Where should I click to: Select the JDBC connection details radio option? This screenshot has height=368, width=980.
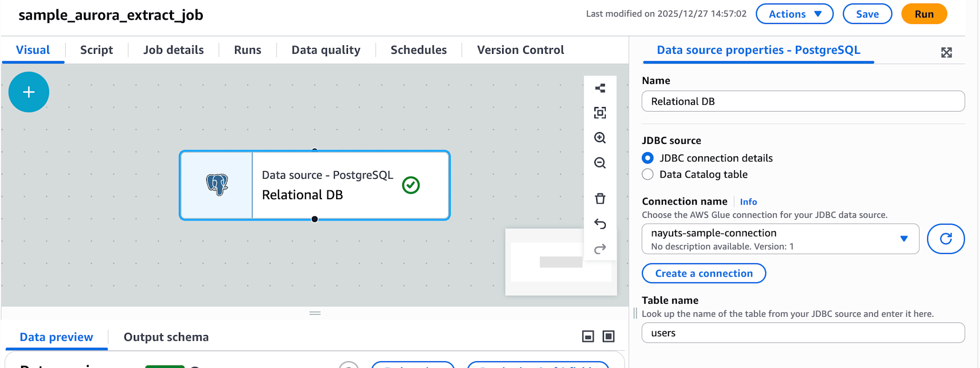[x=648, y=158]
